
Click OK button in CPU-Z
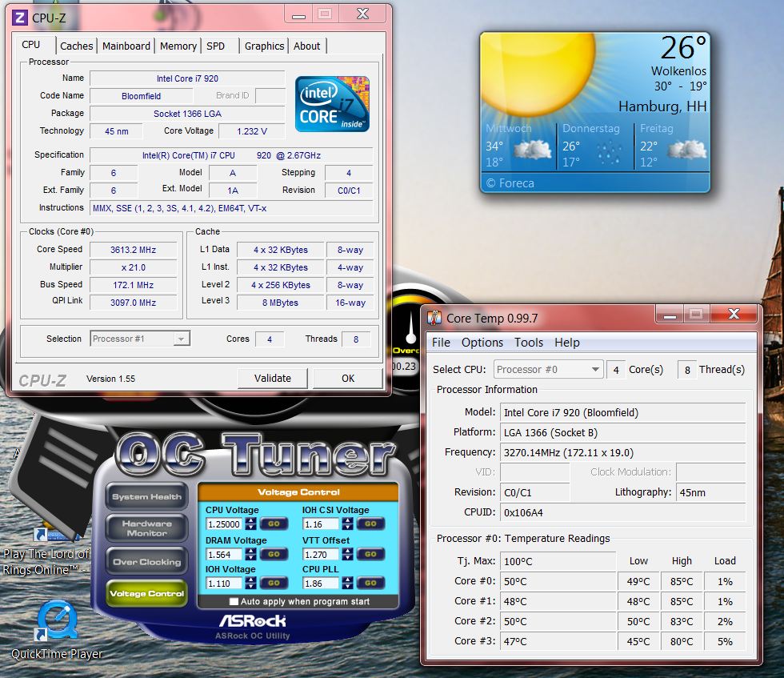point(348,379)
